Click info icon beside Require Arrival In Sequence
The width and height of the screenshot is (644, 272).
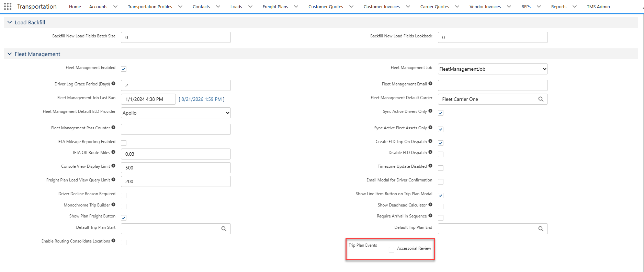click(x=430, y=215)
